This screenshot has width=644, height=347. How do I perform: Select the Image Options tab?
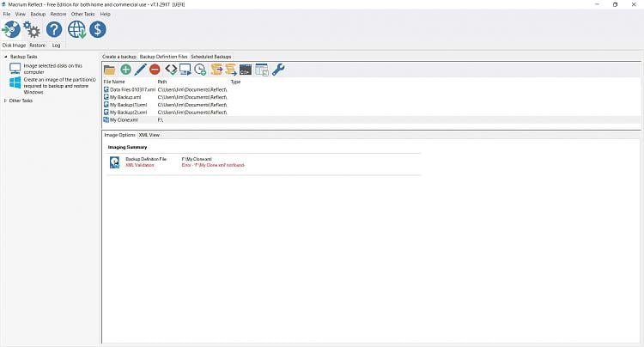click(119, 135)
